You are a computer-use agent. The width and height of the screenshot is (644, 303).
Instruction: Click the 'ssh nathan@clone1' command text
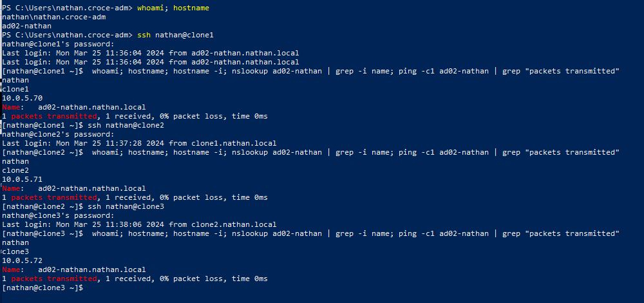click(x=175, y=35)
